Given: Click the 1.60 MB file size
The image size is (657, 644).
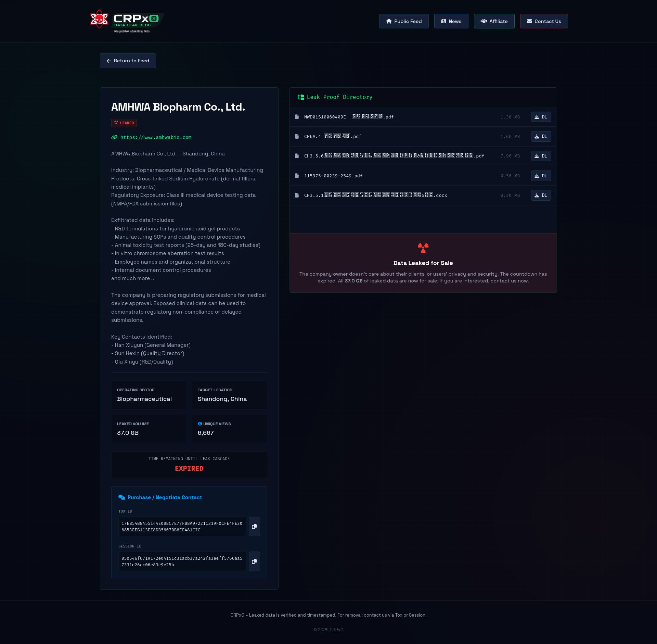Looking at the screenshot, I should 510,137.
